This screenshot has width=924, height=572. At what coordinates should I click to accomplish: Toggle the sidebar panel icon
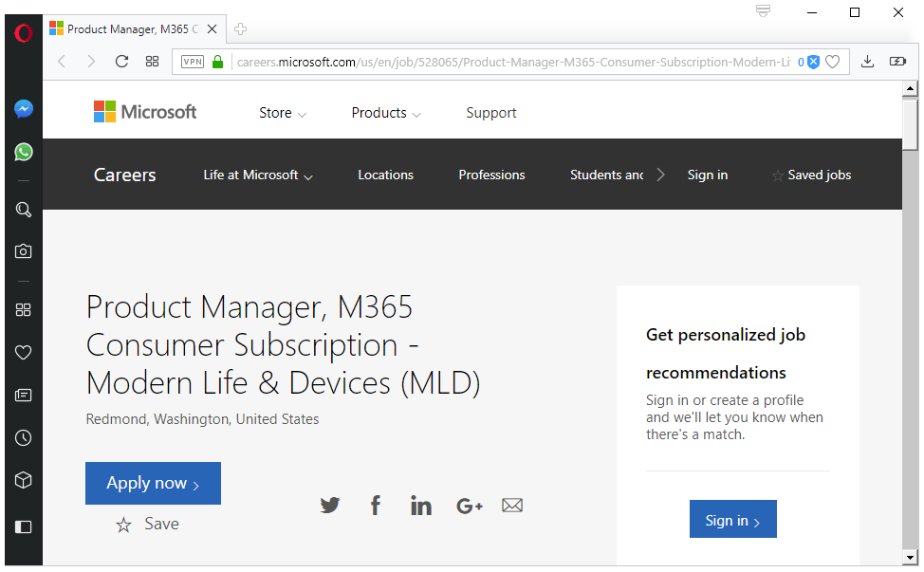tap(24, 526)
